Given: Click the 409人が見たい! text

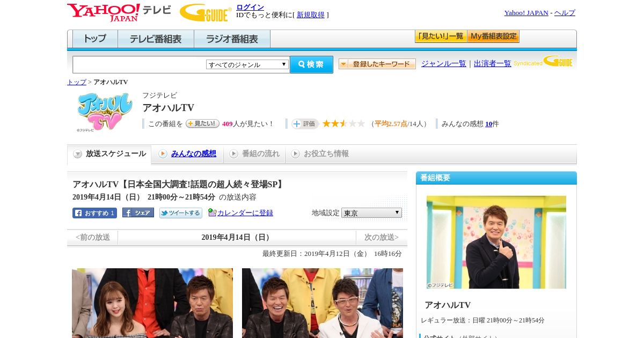Looking at the screenshot, I should pyautogui.click(x=247, y=124).
